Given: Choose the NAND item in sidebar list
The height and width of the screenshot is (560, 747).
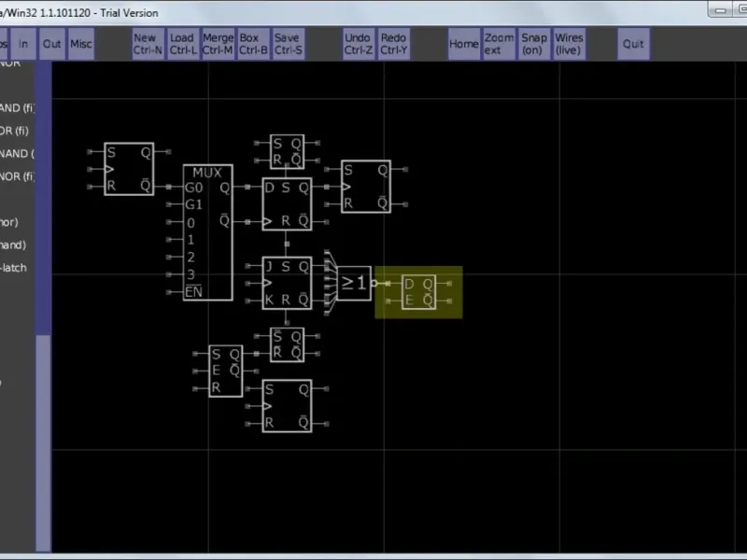Looking at the screenshot, I should (17, 153).
